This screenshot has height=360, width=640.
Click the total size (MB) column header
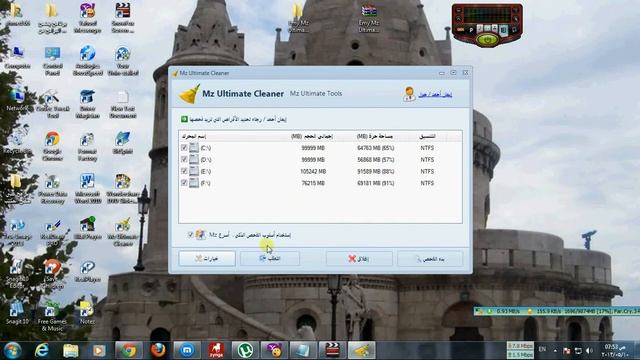click(312, 136)
